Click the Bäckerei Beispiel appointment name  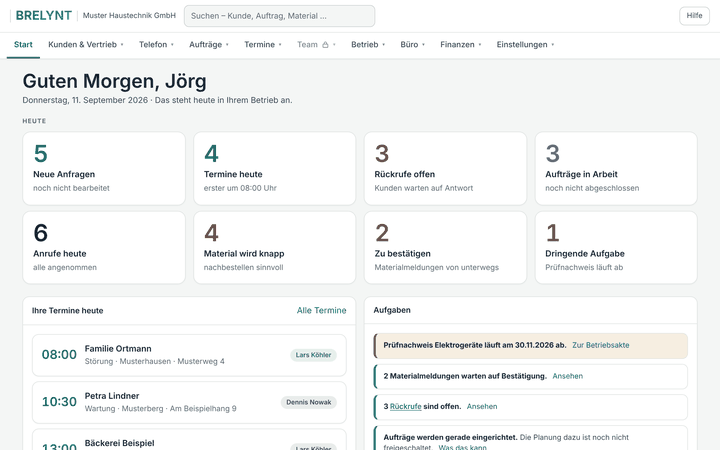point(119,443)
